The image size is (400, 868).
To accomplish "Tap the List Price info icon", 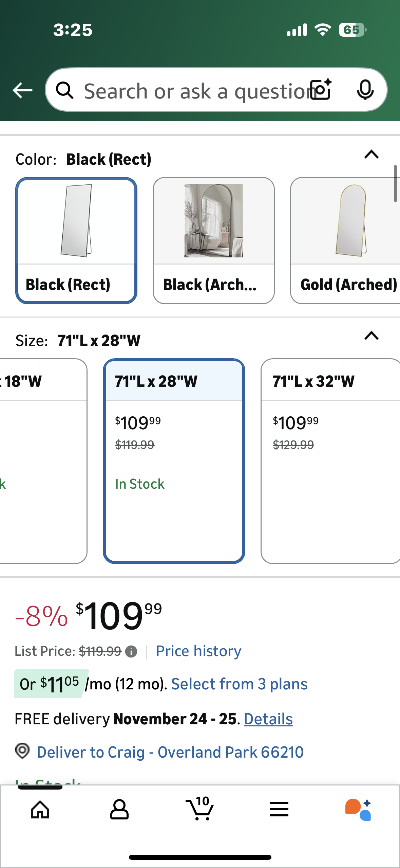I will click(131, 651).
